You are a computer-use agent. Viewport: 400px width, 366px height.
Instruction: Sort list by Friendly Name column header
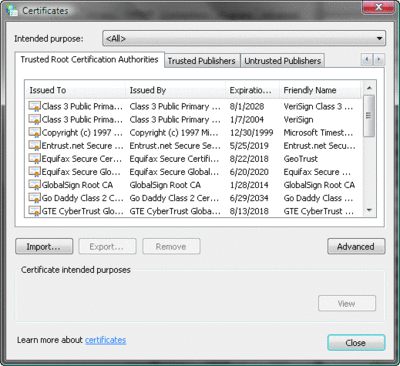(x=320, y=90)
